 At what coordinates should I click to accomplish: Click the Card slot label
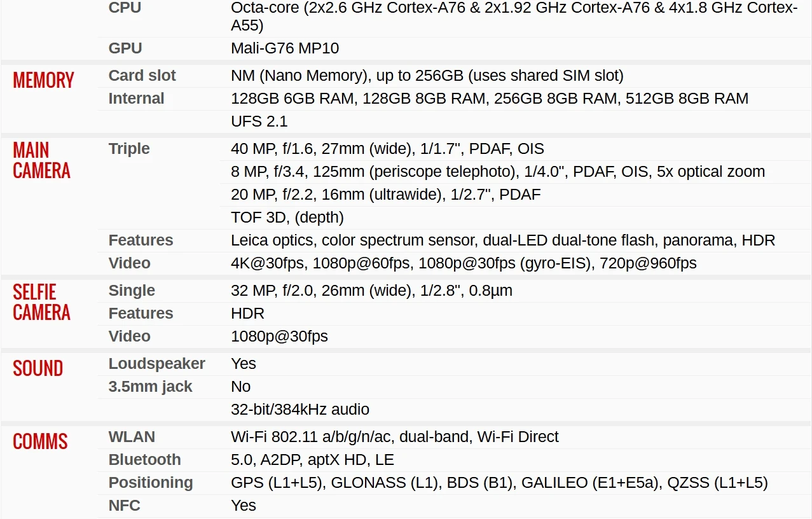coord(142,76)
